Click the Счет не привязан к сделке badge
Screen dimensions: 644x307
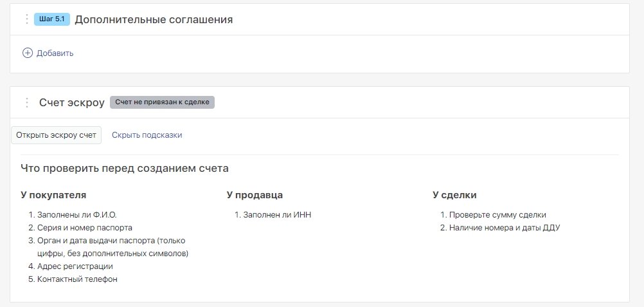click(x=162, y=102)
